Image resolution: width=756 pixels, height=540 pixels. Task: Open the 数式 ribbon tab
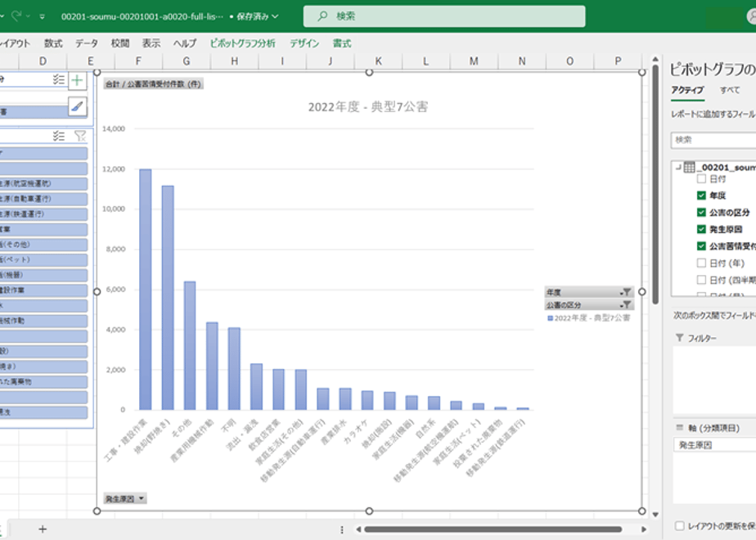point(53,43)
